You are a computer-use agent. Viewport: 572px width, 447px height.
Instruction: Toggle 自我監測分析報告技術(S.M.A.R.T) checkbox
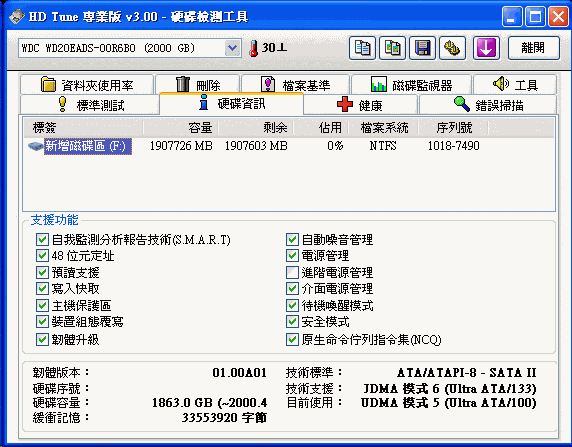[42, 240]
